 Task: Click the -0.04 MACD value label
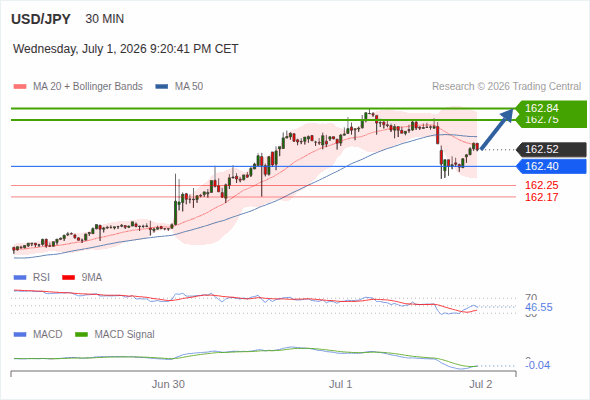click(538, 365)
